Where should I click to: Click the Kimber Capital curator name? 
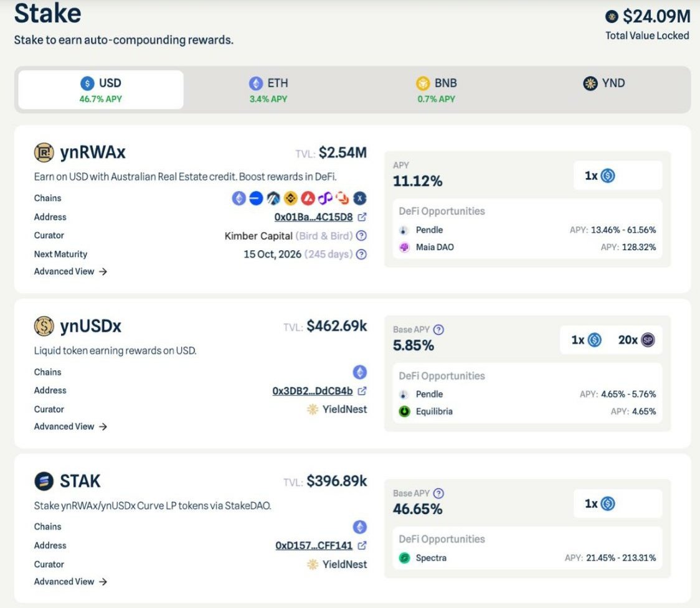258,235
